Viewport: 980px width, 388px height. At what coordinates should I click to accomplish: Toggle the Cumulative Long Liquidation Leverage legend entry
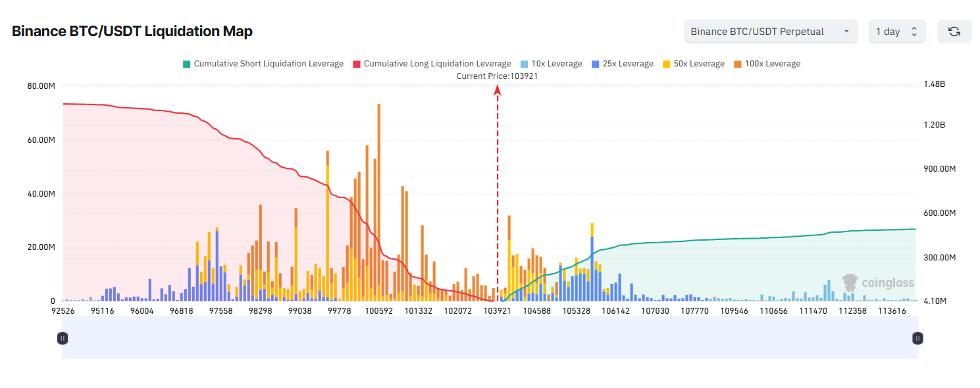pos(436,63)
